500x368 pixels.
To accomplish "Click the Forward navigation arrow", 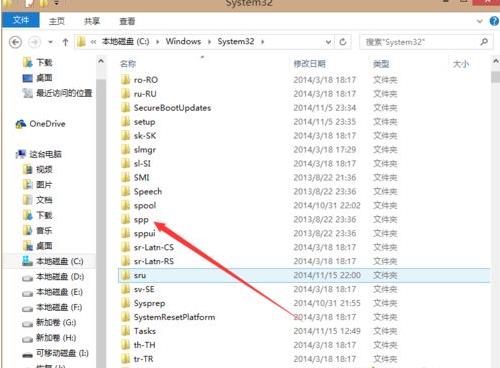I will pyautogui.click(x=34, y=42).
